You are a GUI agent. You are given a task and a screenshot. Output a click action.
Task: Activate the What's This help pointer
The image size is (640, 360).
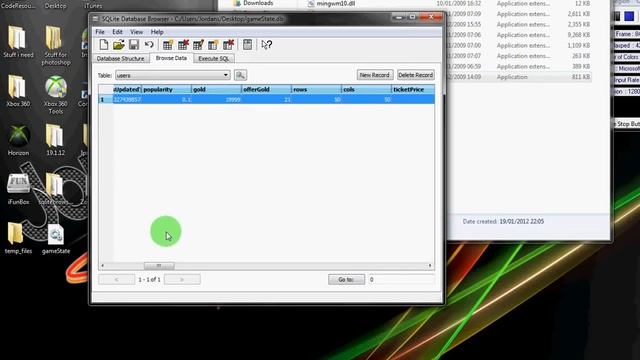coord(267,44)
